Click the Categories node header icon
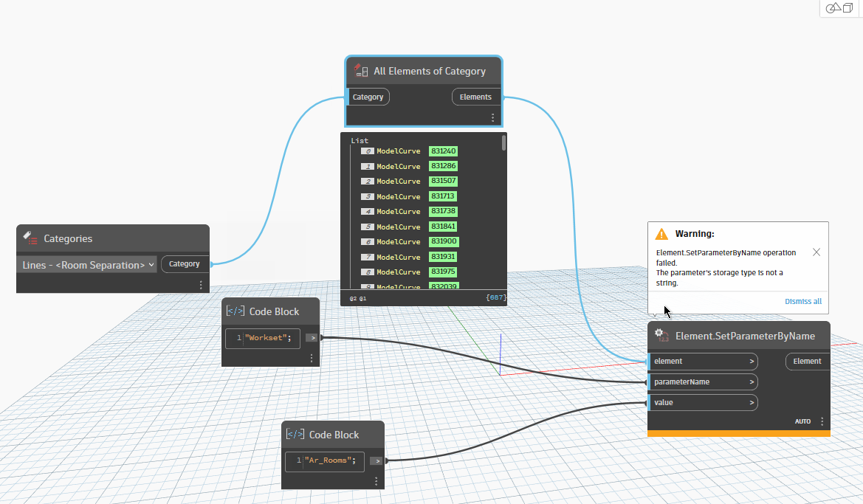The image size is (863, 504). (x=30, y=238)
